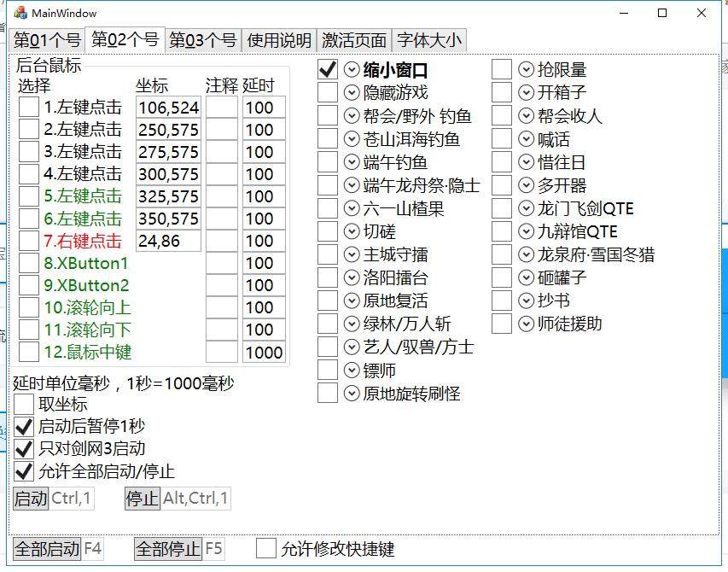Click the circled arrow next to 喊话
The height and width of the screenshot is (572, 728).
point(526,139)
